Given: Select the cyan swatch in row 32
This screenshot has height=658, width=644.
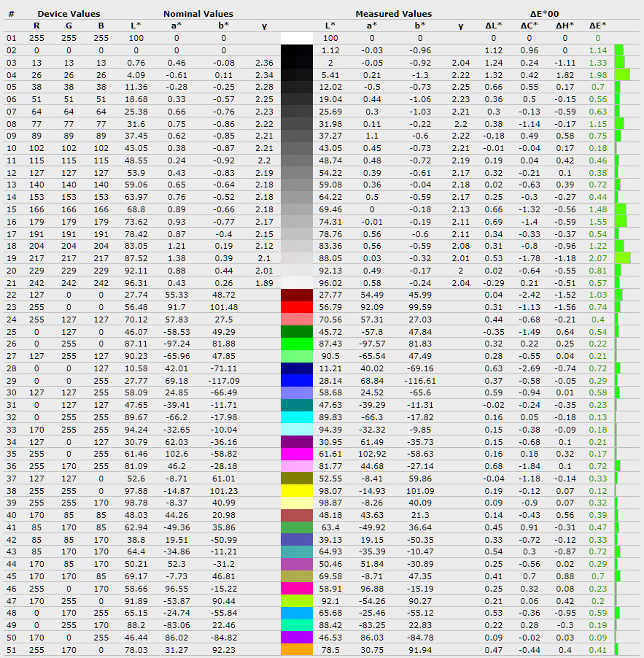Looking at the screenshot, I should (296, 417).
